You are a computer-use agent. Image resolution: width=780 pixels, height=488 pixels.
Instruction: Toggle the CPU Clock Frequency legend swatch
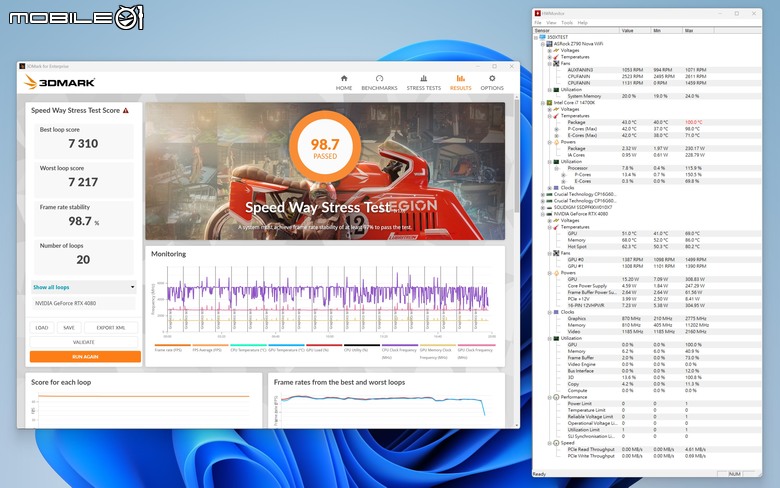tap(399, 345)
